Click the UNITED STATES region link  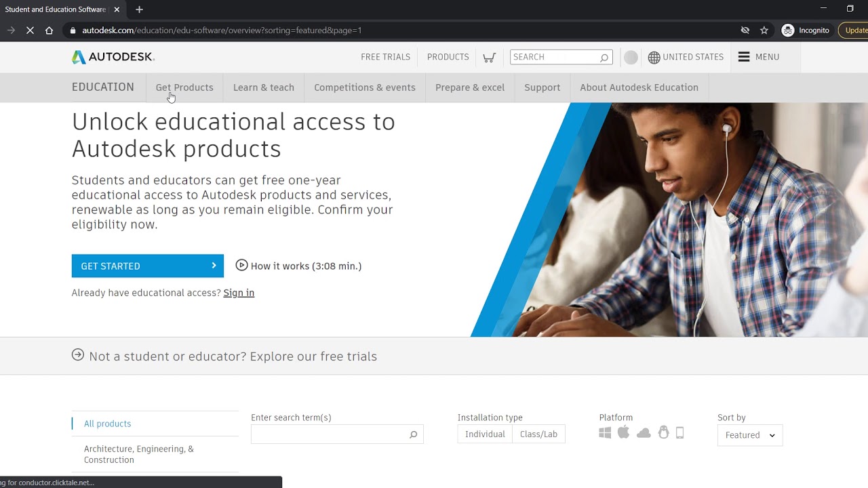693,57
